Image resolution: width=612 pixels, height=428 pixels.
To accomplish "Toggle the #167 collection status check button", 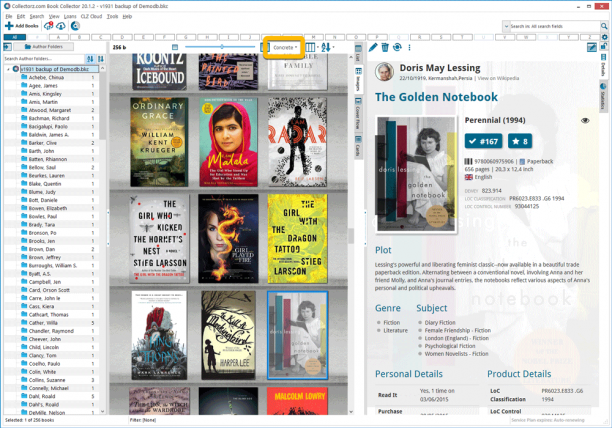I will pyautogui.click(x=483, y=141).
